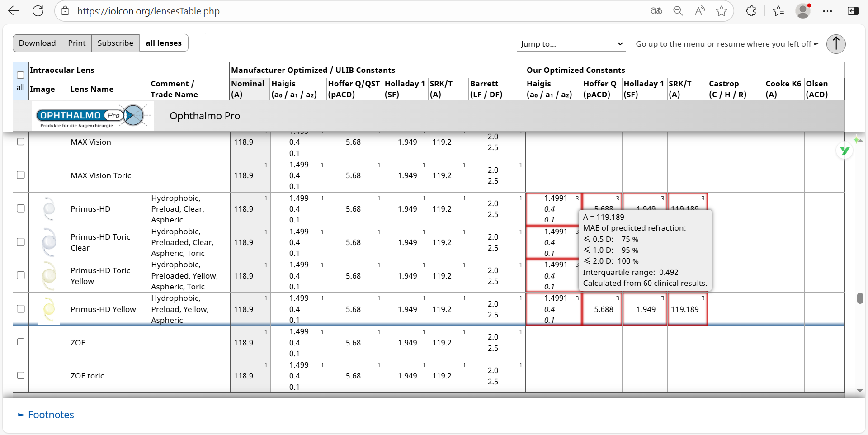Start the read aloud feature
Viewport: 868px width, 435px height.
coord(700,11)
